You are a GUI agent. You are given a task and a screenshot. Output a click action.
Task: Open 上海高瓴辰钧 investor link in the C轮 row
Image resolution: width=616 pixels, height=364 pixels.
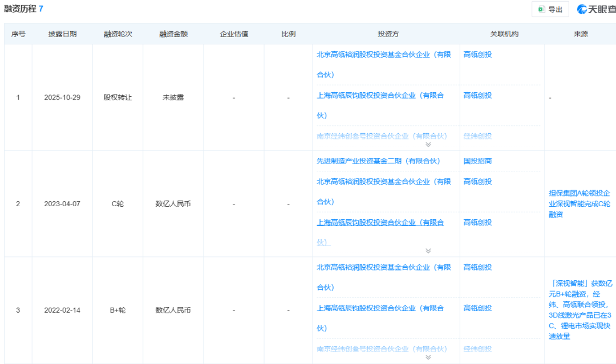tap(380, 232)
